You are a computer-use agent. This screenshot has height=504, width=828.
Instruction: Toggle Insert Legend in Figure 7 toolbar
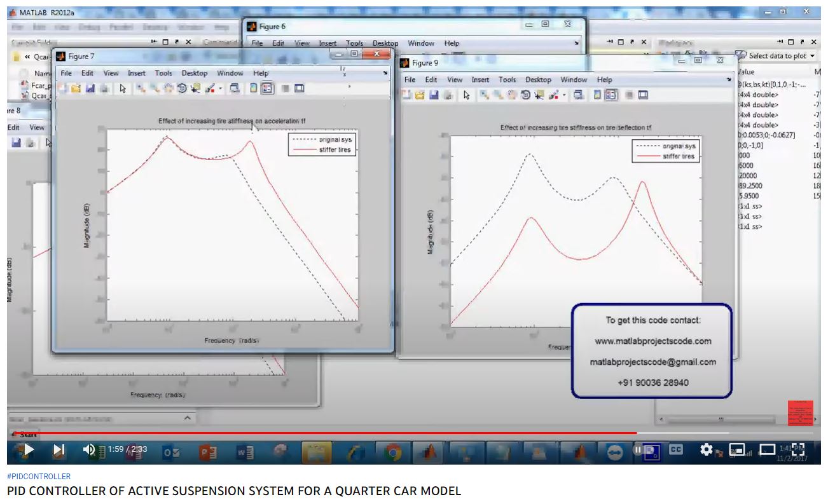click(266, 89)
